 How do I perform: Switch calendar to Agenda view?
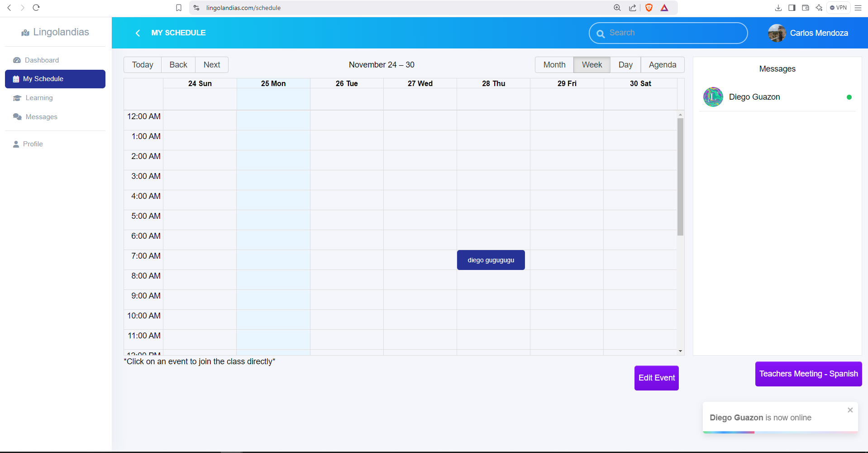tap(662, 65)
